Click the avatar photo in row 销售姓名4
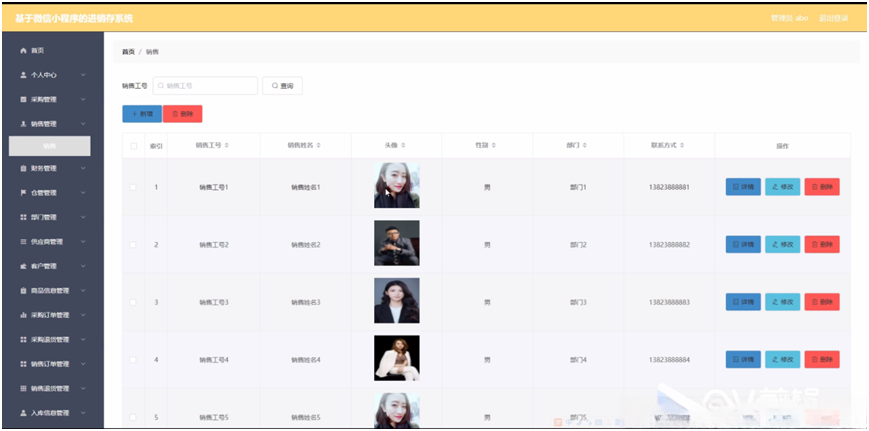 (x=397, y=358)
